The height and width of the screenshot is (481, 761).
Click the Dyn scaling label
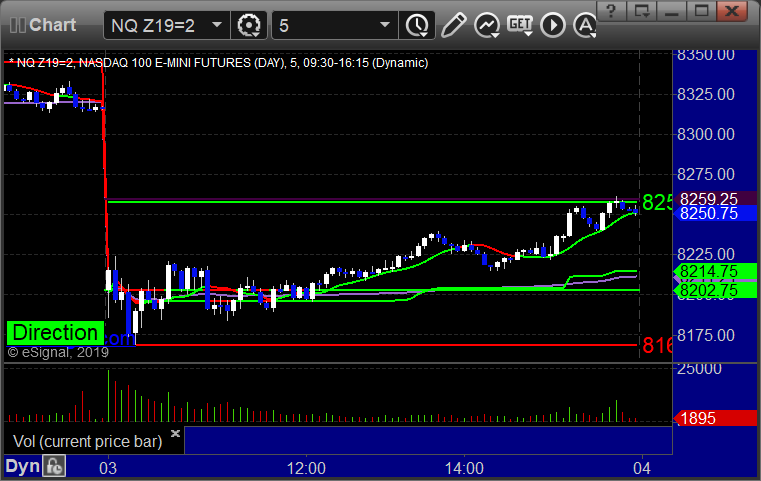click(x=22, y=466)
